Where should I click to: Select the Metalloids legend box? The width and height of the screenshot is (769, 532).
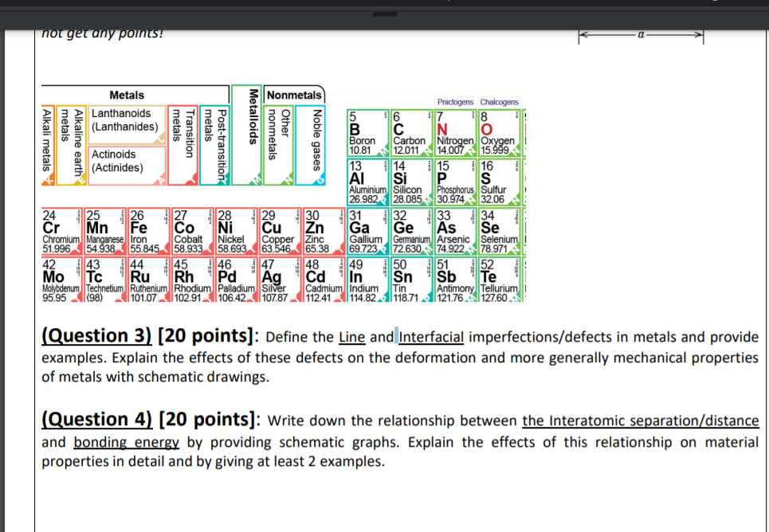(246, 135)
